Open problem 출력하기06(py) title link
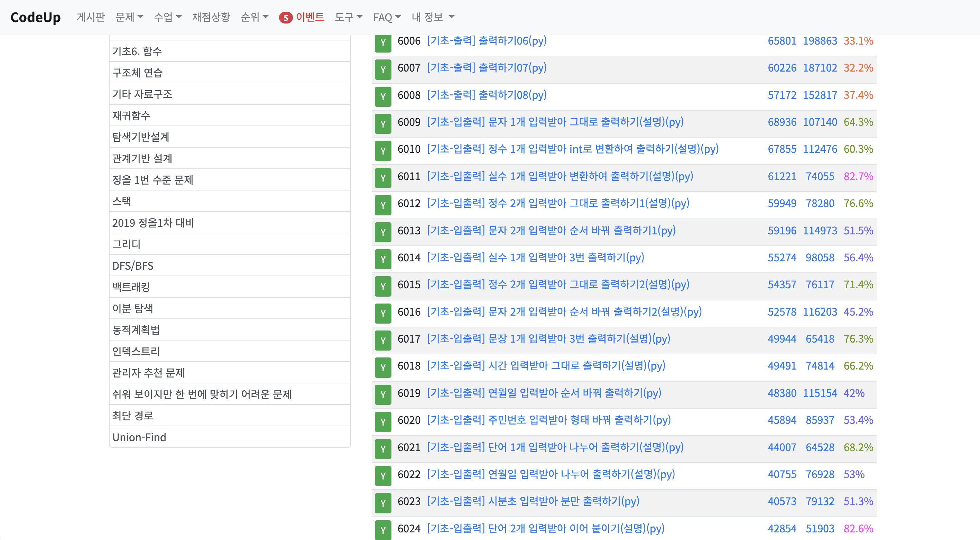Screen dimensions: 980x540 [487, 41]
